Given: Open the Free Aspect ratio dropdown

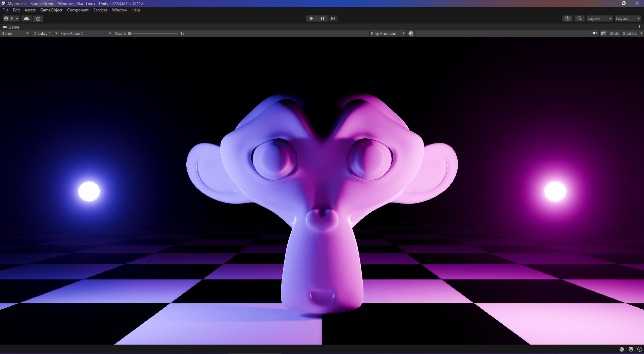Looking at the screenshot, I should [x=85, y=33].
